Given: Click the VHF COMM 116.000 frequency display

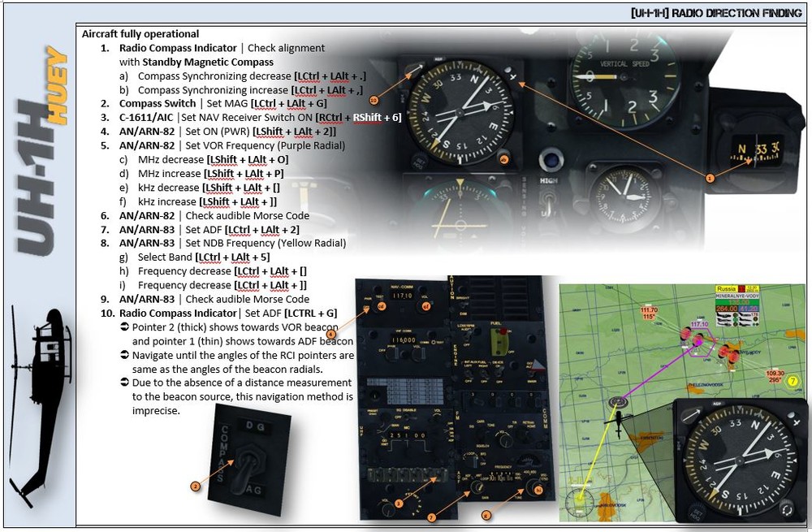Looking at the screenshot, I should click(404, 340).
